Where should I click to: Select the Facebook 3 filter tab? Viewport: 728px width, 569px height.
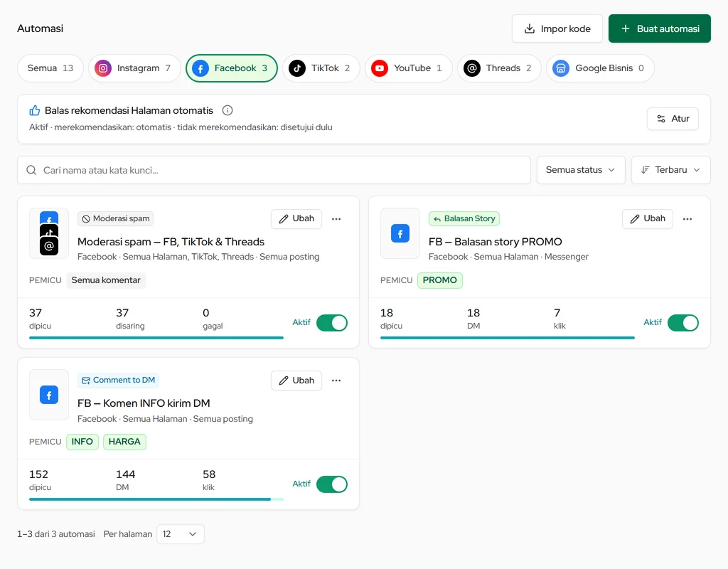[x=232, y=68]
